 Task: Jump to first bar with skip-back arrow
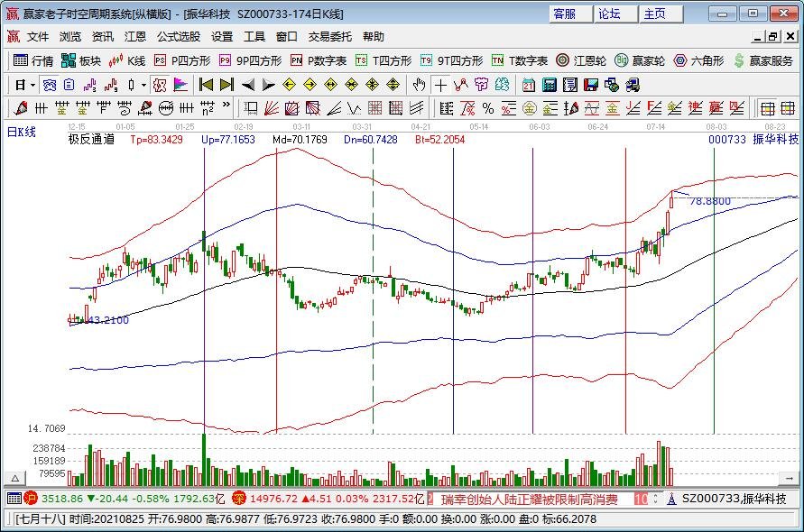(206, 85)
